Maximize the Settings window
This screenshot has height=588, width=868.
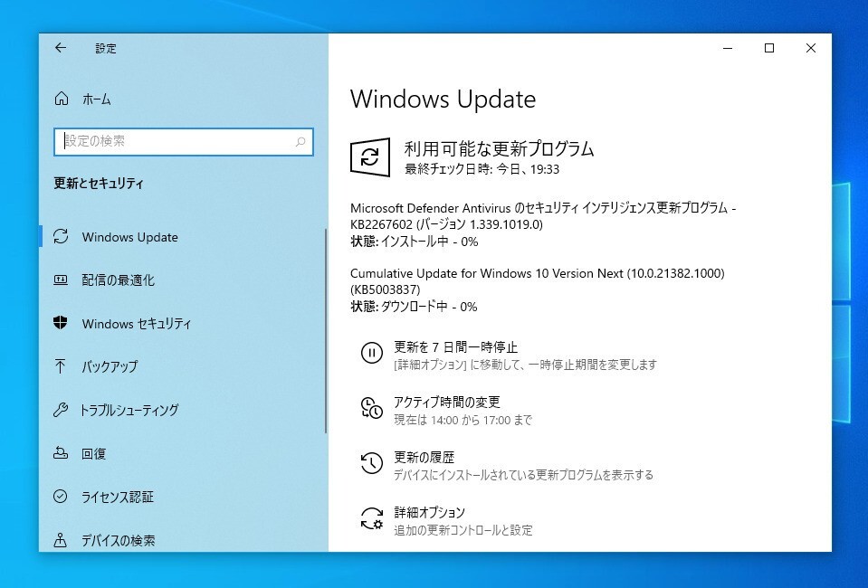pos(769,48)
